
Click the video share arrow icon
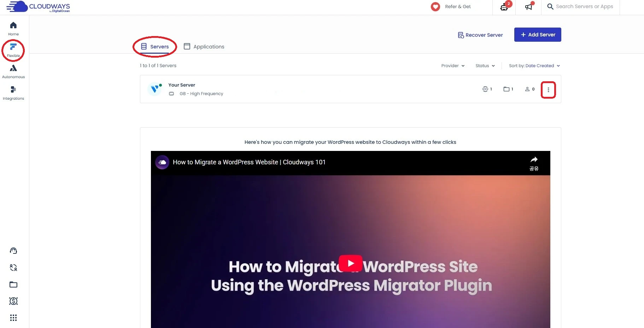tap(534, 159)
